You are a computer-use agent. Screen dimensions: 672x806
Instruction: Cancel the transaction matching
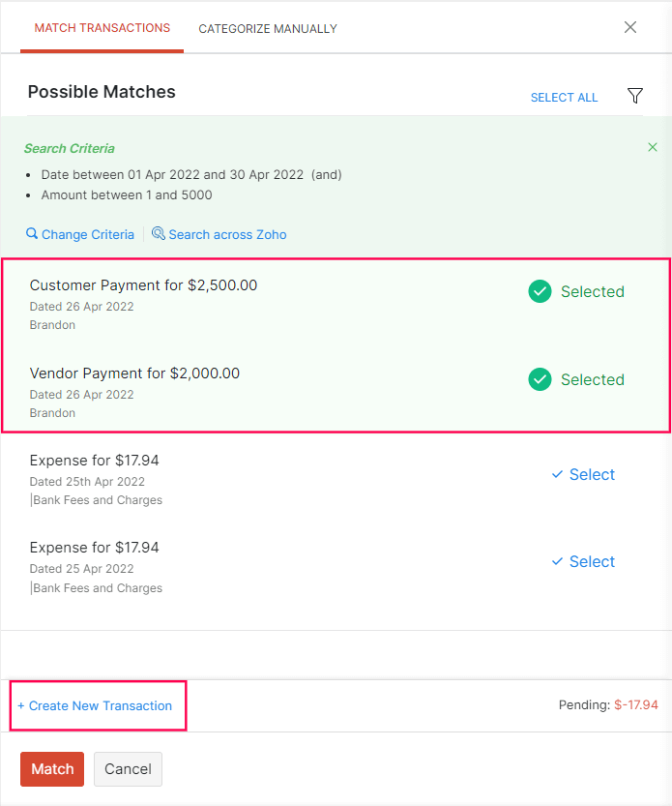tap(127, 768)
